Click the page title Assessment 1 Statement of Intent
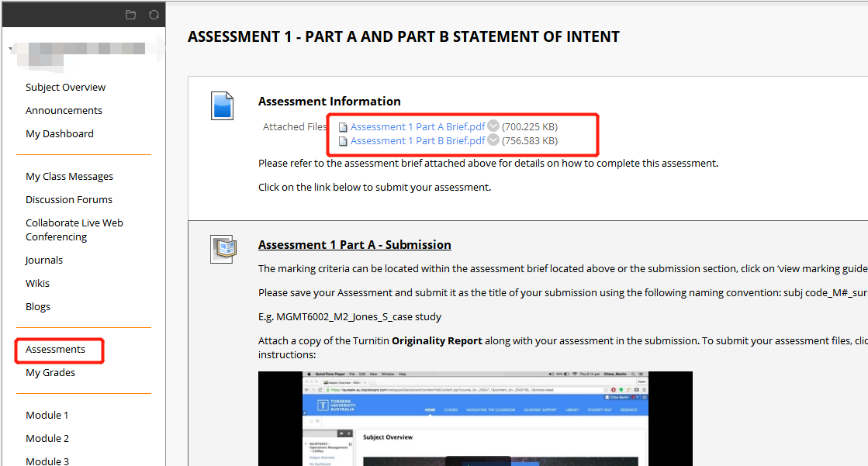 (x=403, y=36)
